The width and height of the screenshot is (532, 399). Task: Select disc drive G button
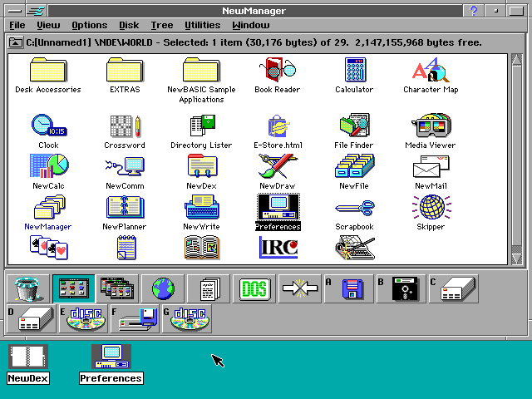(x=187, y=318)
